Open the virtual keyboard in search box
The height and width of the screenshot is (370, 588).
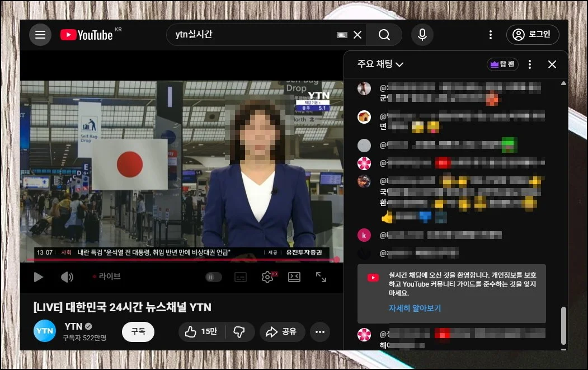(342, 35)
